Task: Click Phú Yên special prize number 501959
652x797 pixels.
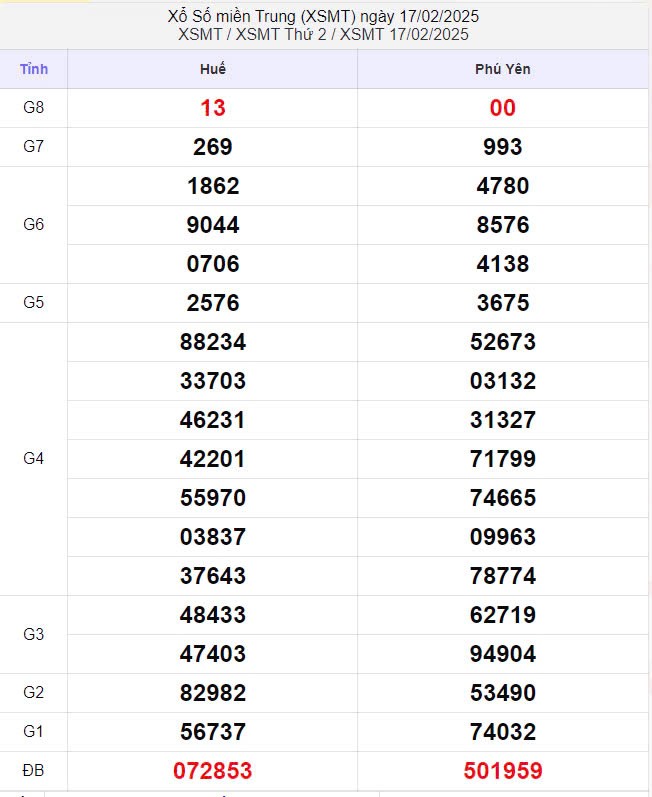Action: pyautogui.click(x=502, y=771)
